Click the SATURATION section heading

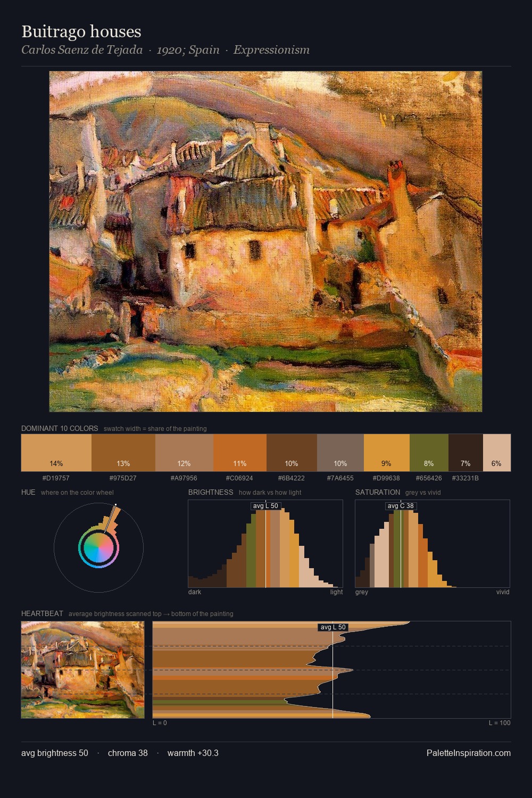click(378, 492)
